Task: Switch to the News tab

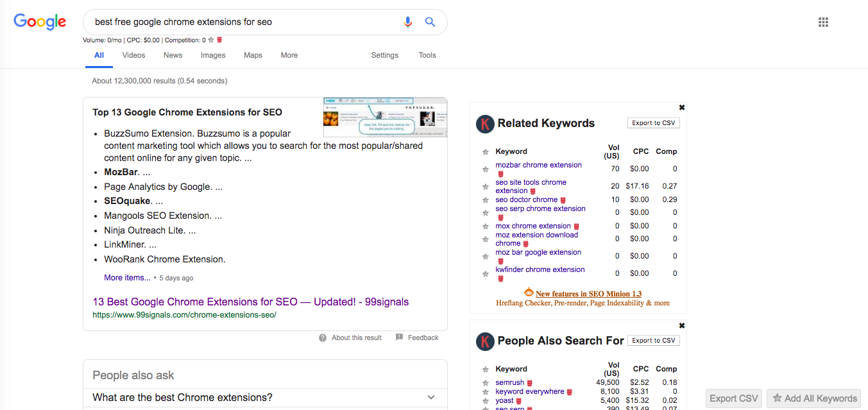Action: click(x=173, y=55)
